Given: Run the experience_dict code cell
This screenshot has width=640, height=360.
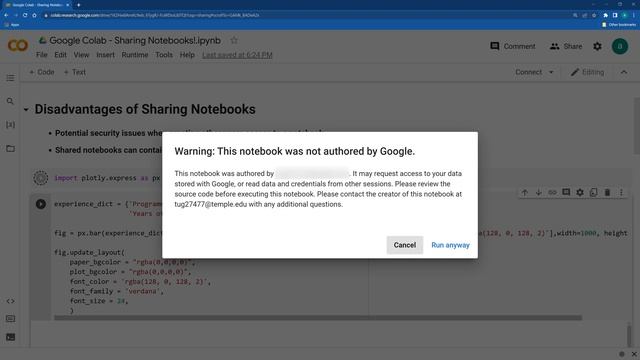Looking at the screenshot, I should coord(40,204).
